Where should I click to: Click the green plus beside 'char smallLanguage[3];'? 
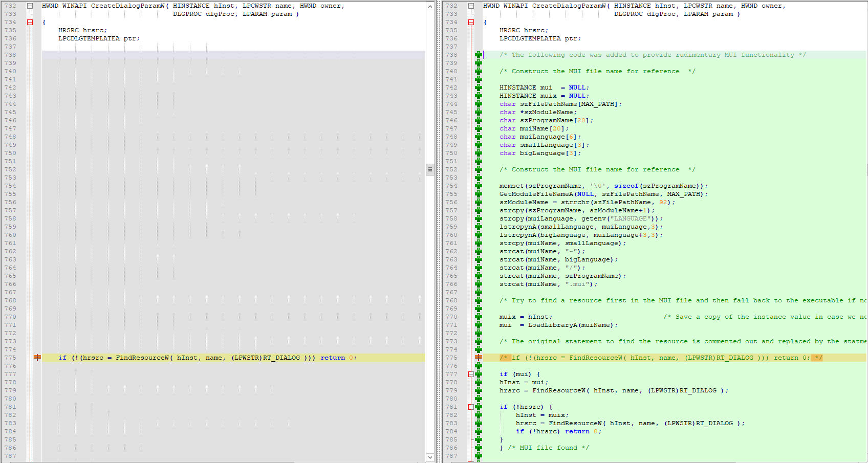[x=479, y=145]
